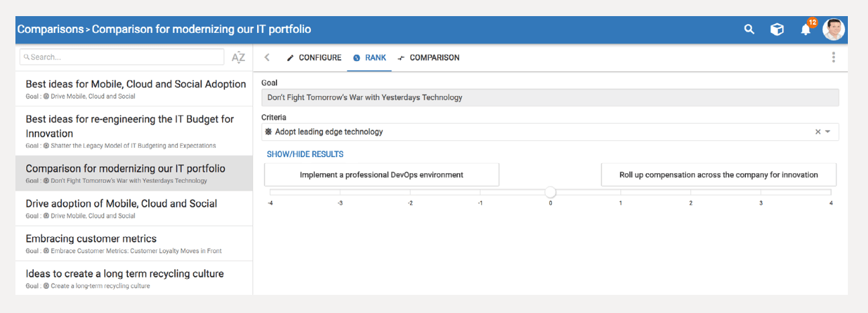Click the Comparisons breadcrumb link
This screenshot has width=868, height=313.
[50, 30]
